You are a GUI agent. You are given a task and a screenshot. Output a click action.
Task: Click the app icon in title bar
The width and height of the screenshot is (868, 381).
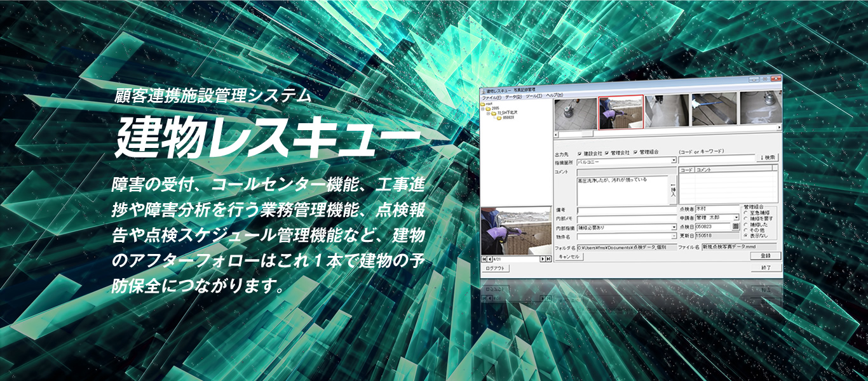(483, 91)
